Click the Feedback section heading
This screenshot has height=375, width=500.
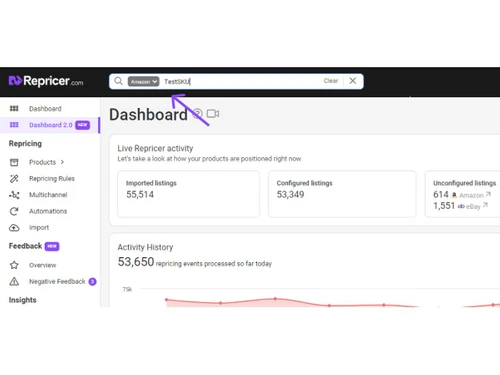pyautogui.click(x=25, y=246)
